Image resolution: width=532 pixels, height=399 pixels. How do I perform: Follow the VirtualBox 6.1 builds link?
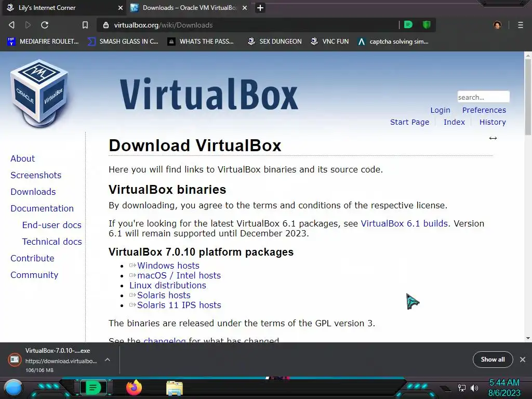click(x=404, y=223)
